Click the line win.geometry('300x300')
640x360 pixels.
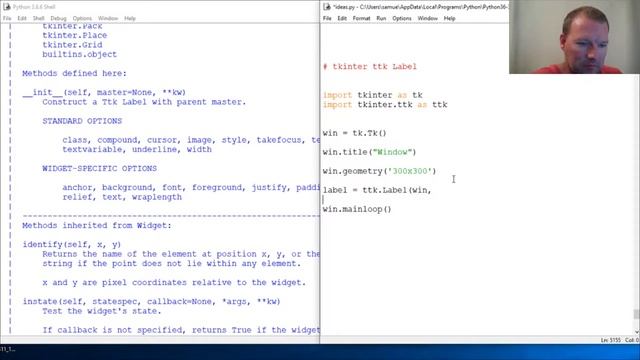[x=380, y=171]
